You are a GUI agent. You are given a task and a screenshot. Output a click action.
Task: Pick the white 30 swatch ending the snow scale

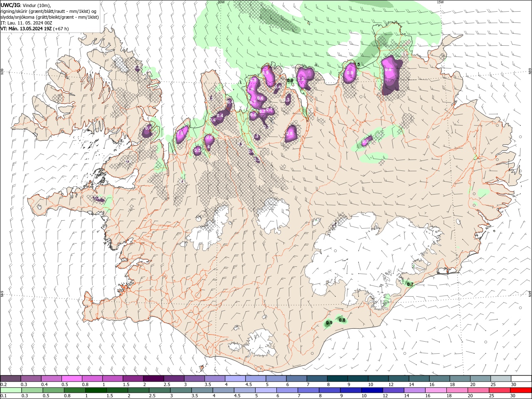click(521, 379)
